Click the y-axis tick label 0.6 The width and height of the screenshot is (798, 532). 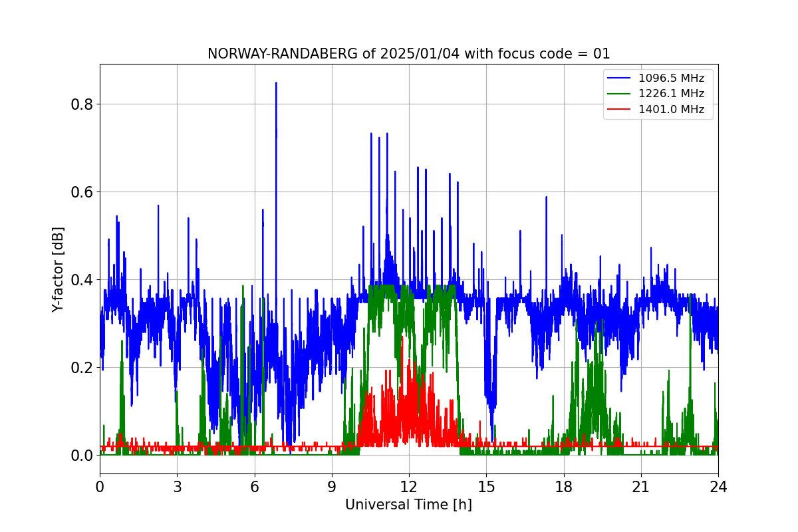(82, 192)
